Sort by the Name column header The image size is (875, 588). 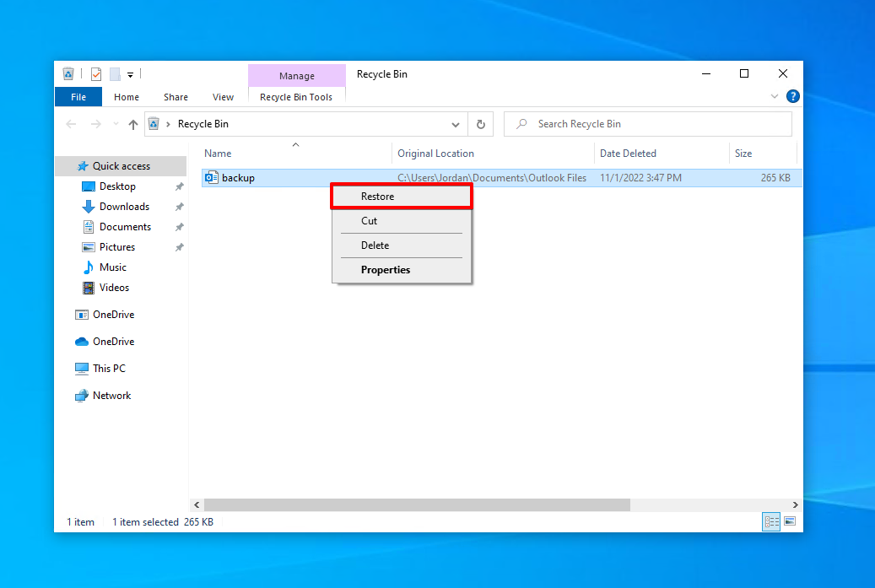(218, 154)
